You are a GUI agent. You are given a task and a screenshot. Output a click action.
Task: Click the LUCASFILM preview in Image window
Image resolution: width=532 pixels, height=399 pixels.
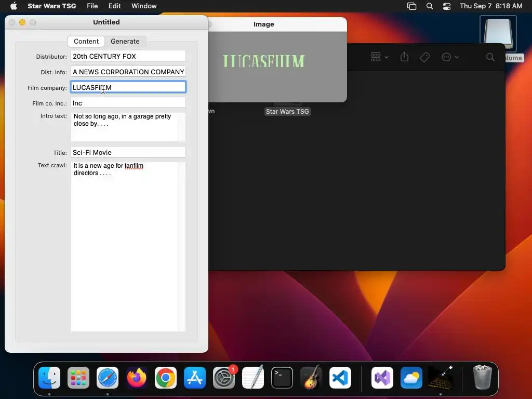tap(263, 61)
